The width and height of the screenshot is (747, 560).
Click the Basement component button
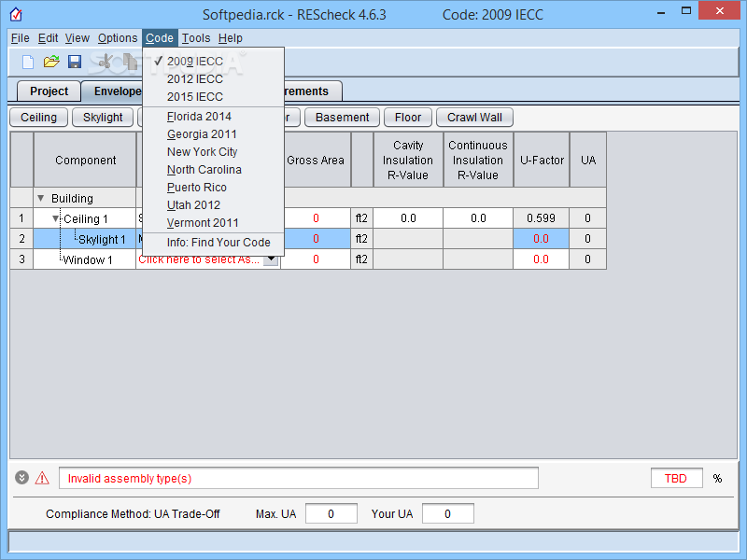(x=342, y=118)
